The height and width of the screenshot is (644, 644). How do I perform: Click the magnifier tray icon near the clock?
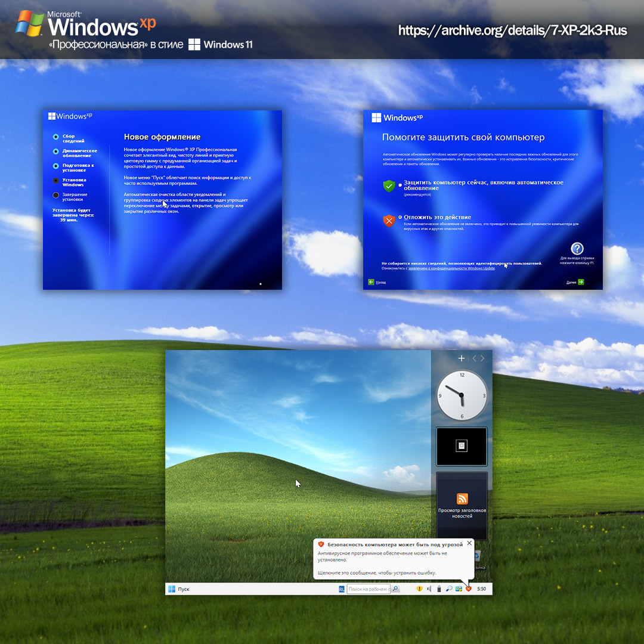pos(449,589)
